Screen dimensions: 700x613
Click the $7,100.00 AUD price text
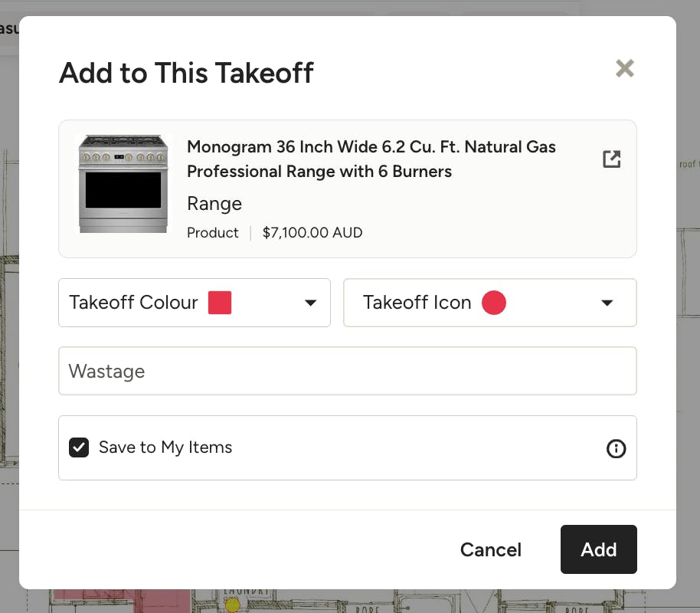tap(312, 232)
